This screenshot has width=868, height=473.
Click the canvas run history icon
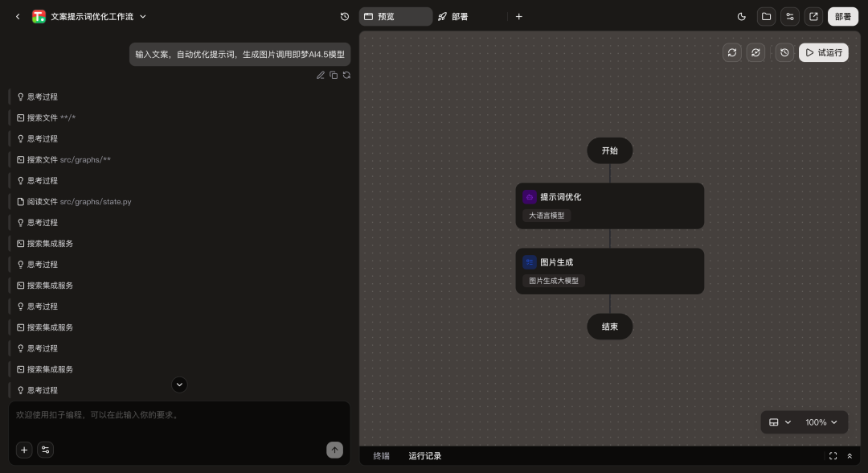(x=784, y=52)
